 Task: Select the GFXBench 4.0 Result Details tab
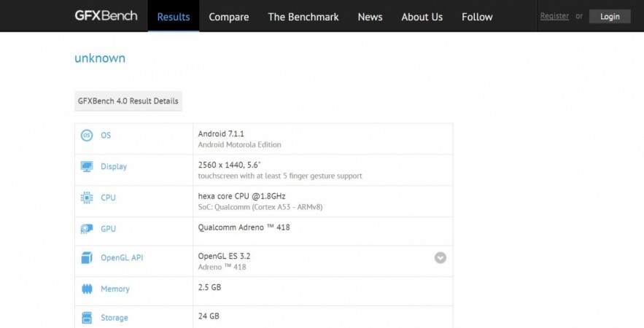pos(128,101)
